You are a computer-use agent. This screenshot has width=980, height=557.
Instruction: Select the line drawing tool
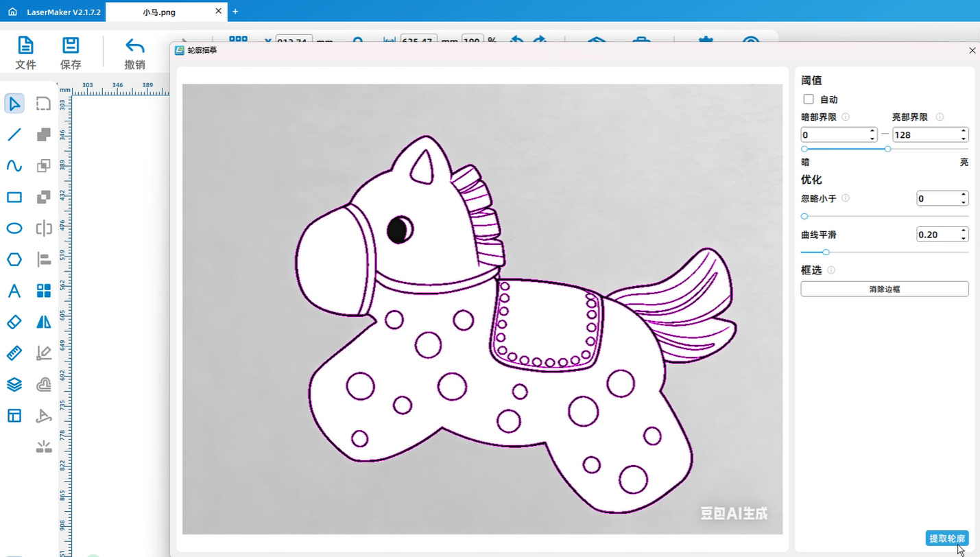pyautogui.click(x=14, y=134)
